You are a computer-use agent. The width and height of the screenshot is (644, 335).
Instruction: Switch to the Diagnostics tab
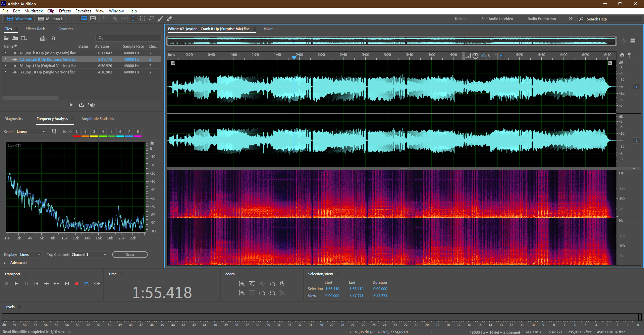(x=14, y=119)
